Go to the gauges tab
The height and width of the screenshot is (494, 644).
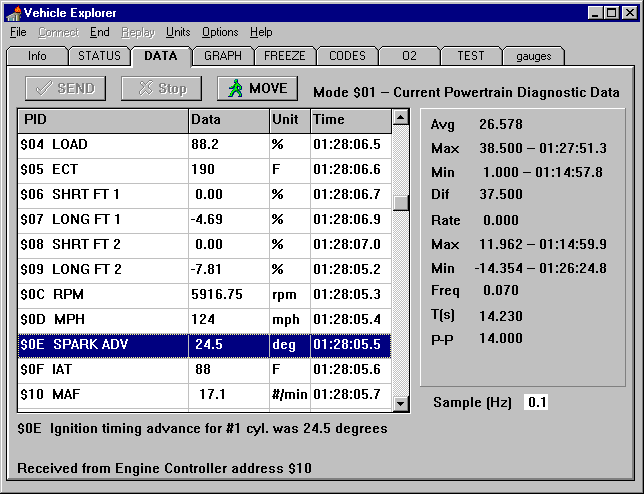coord(533,56)
